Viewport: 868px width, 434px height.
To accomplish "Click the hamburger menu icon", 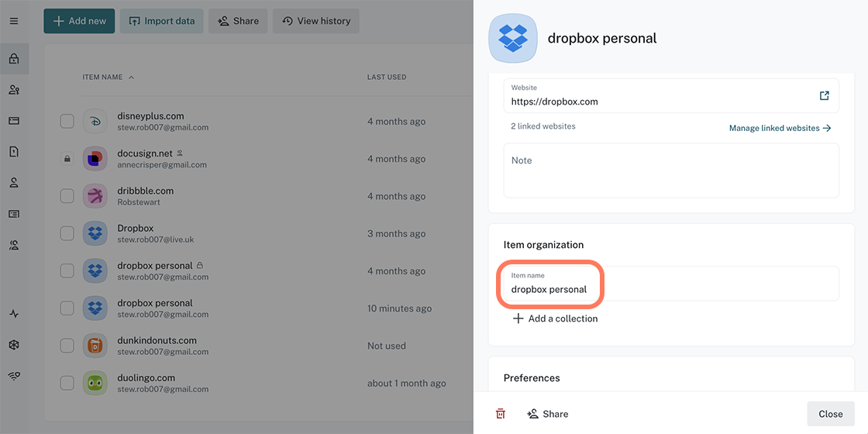I will (x=13, y=21).
